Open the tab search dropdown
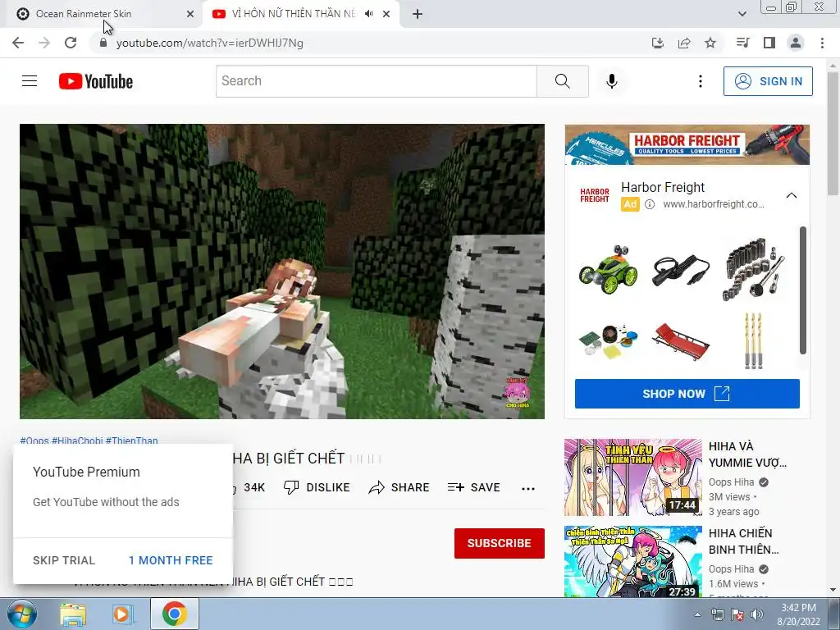The image size is (840, 630). (x=742, y=14)
